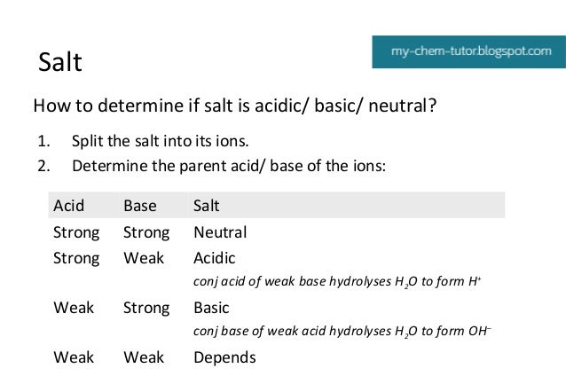
Task: Click Strong base cell in the Basic row
Action: [146, 309]
